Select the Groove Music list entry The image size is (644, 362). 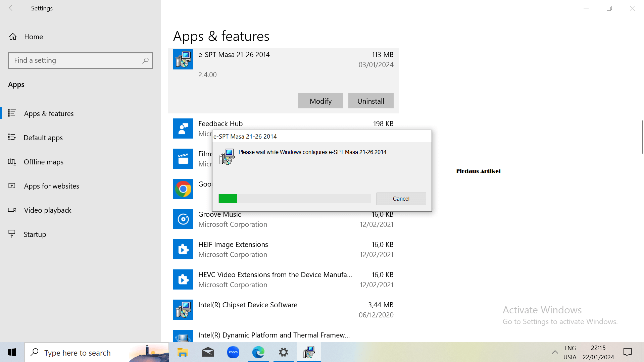[283, 220]
